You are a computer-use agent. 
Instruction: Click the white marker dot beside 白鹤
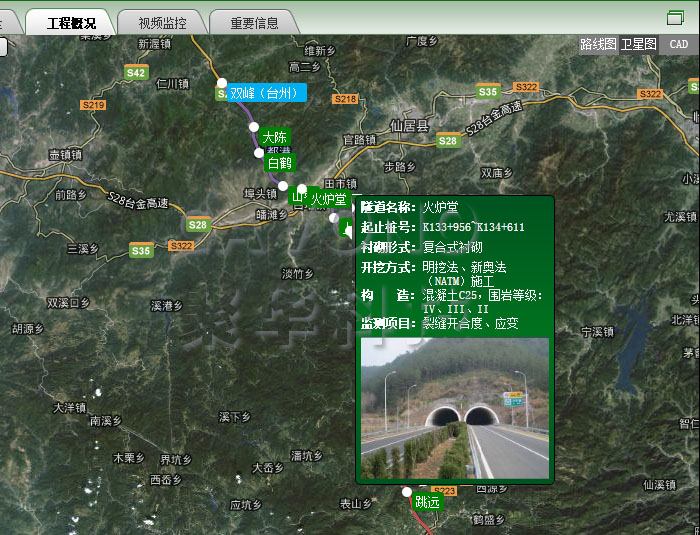(x=260, y=153)
